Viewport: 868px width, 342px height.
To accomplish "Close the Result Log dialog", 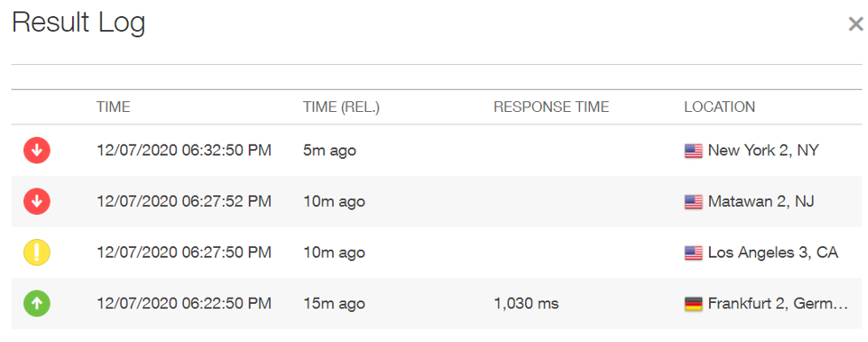I will [x=856, y=24].
